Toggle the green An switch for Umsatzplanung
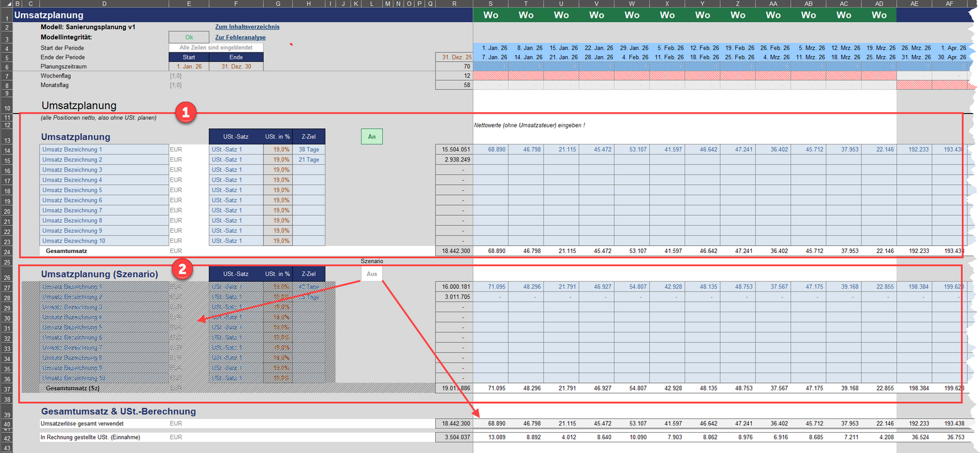The width and height of the screenshot is (980, 453). point(371,136)
